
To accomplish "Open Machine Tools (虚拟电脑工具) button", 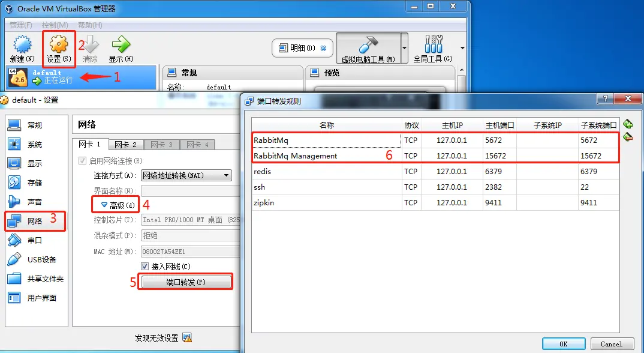I will (x=368, y=49).
